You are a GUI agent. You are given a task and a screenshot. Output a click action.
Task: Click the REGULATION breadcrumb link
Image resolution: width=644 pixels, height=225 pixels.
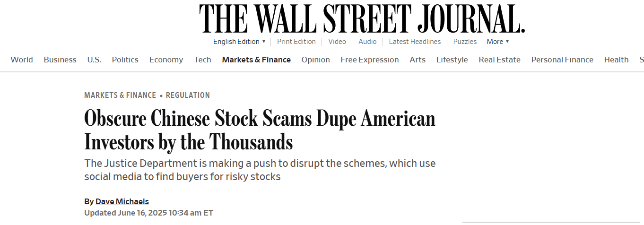tap(188, 95)
